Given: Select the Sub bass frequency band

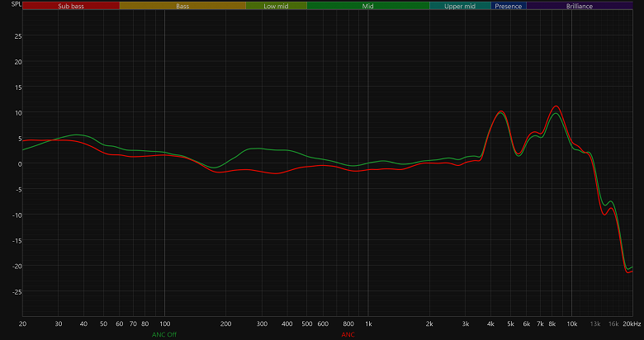Looking at the screenshot, I should coord(71,6).
